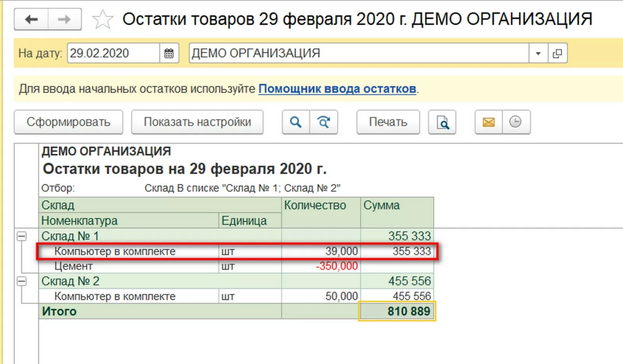The image size is (623, 364).
Task: Click the back navigation arrow
Action: (x=31, y=19)
